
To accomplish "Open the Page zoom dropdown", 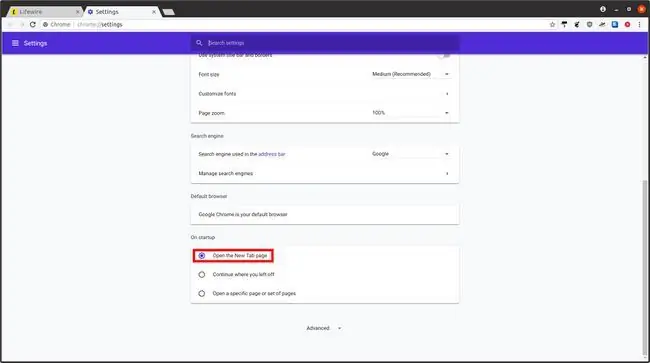I will 410,113.
